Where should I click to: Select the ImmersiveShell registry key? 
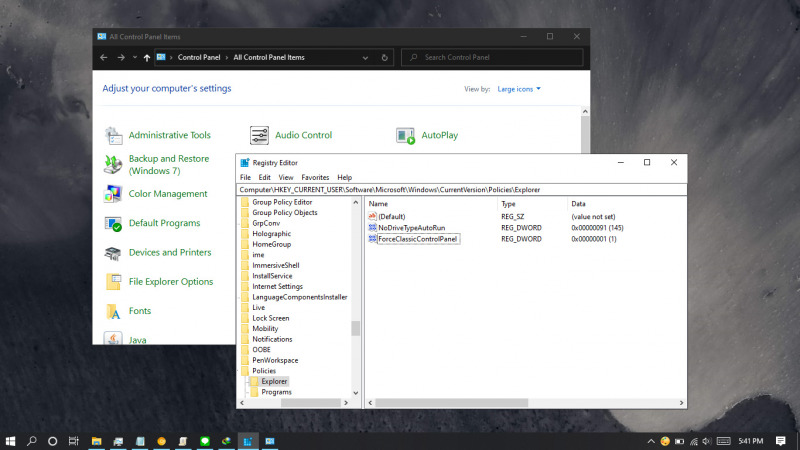click(276, 265)
